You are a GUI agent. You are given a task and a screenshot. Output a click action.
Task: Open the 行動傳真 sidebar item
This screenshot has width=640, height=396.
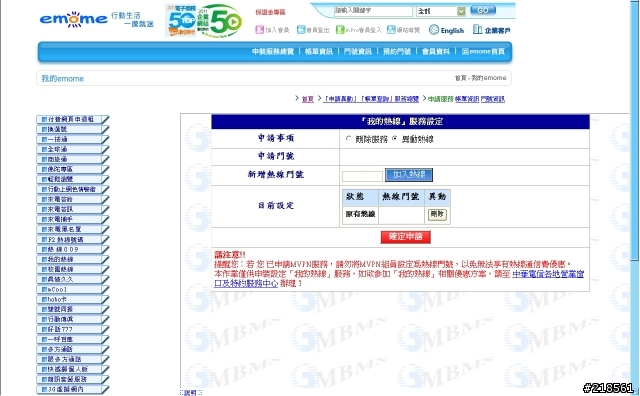(x=73, y=319)
